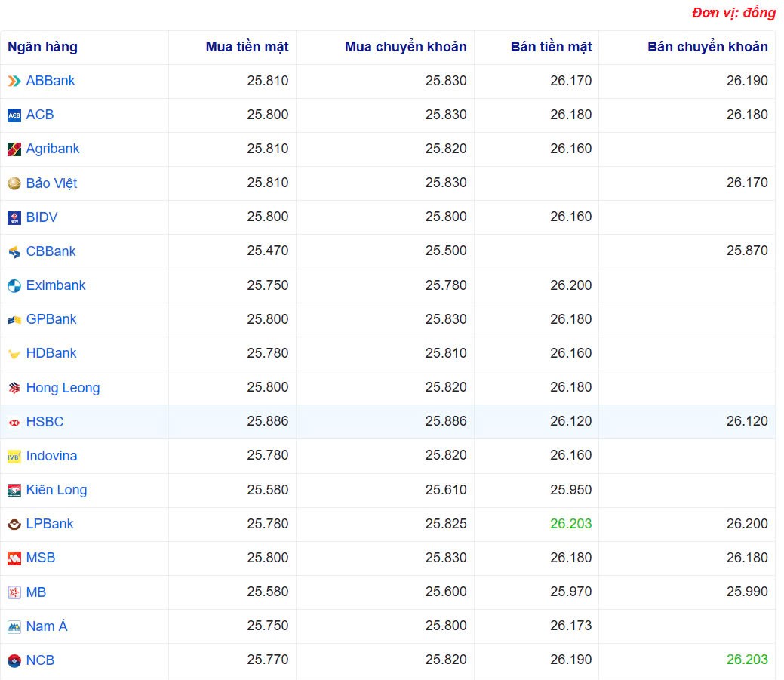Viewport: 784px width, 680px height.
Task: Go to the Hong Leong bank page
Action: coord(63,388)
